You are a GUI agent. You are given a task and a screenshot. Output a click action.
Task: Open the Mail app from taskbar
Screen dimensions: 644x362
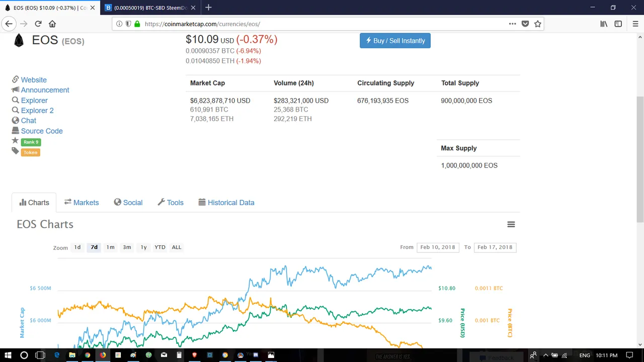pyautogui.click(x=164, y=355)
